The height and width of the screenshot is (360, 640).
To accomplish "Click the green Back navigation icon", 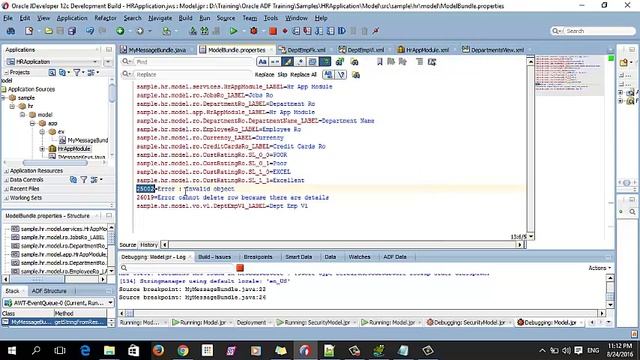I will [120, 31].
